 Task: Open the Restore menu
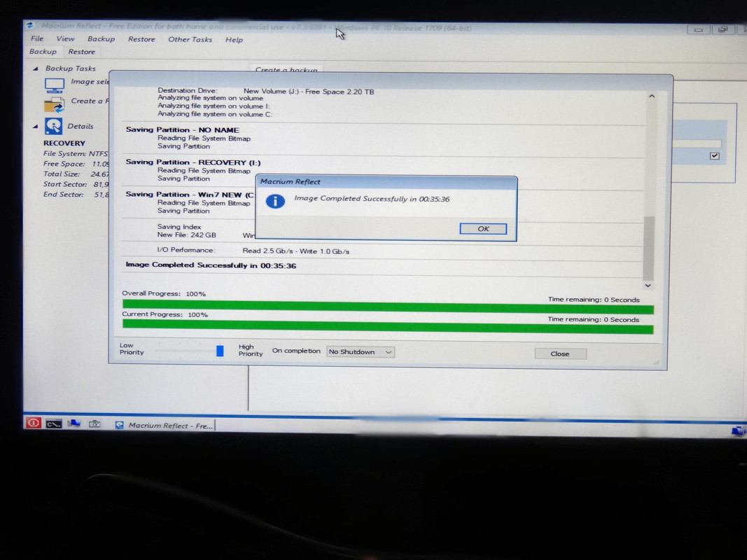(141, 39)
